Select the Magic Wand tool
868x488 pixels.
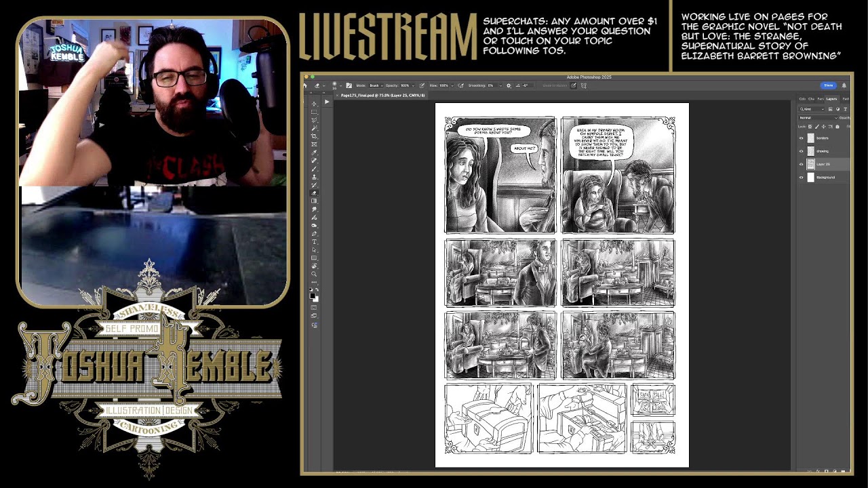click(x=314, y=127)
